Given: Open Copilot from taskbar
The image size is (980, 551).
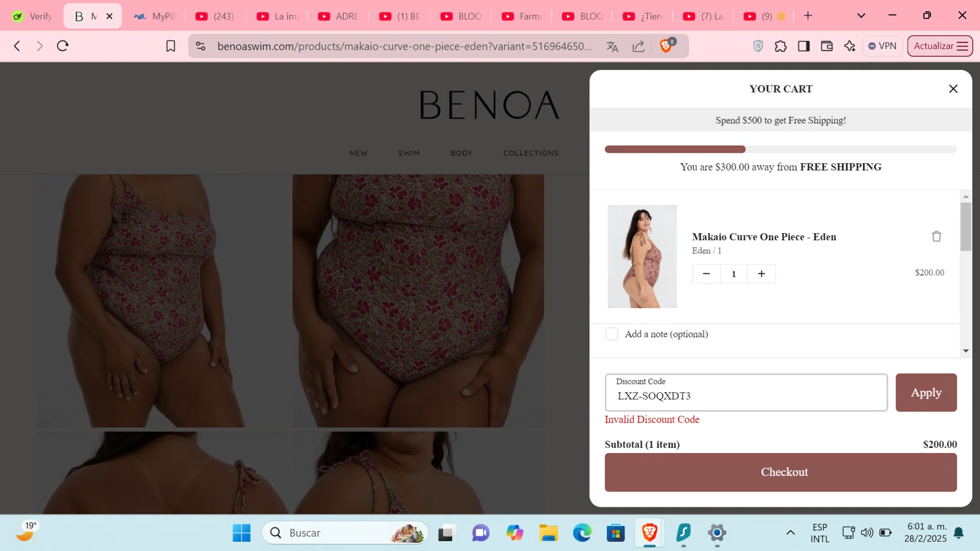Looking at the screenshot, I should [x=515, y=533].
